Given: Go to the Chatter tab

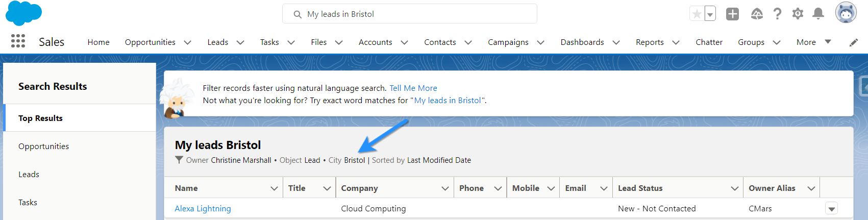Looking at the screenshot, I should (709, 42).
